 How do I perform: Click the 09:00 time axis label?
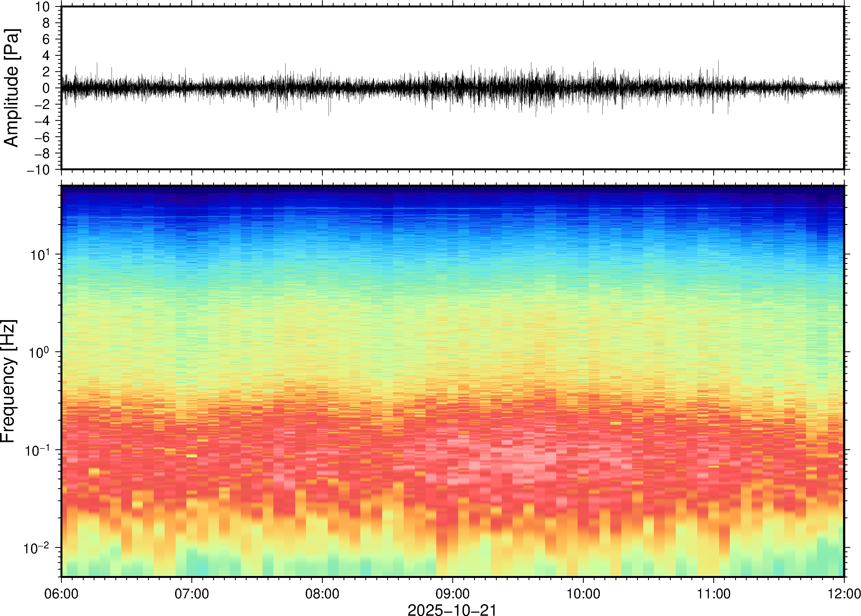(x=452, y=594)
